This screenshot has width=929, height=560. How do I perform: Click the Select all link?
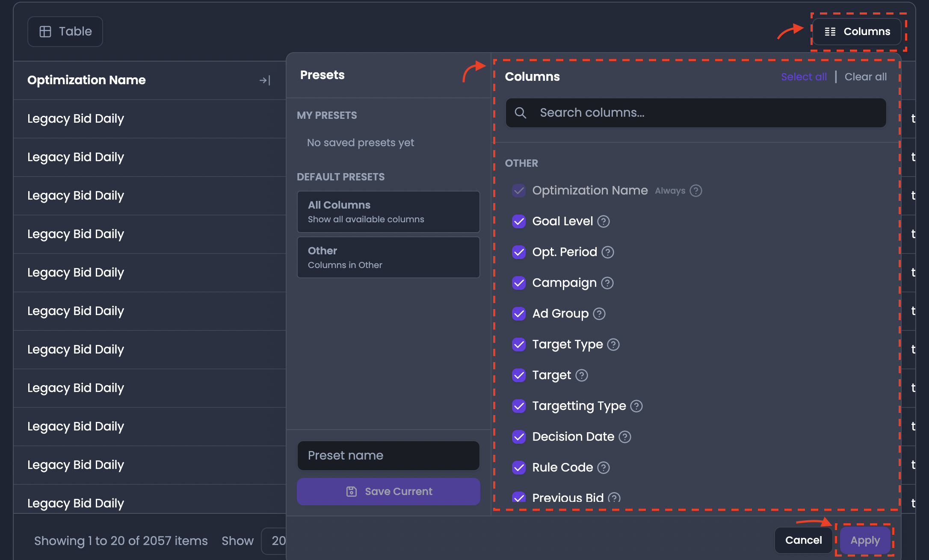click(x=804, y=77)
